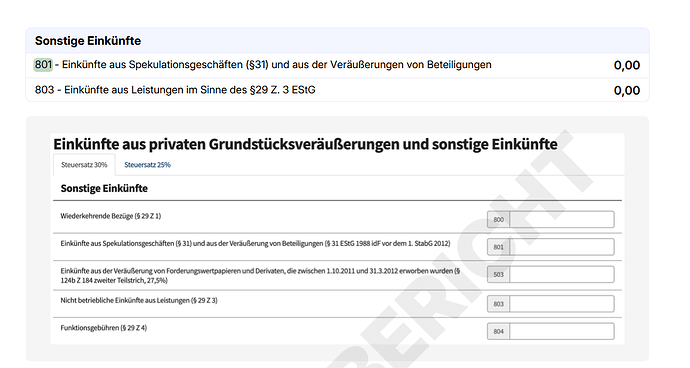This screenshot has width=690, height=368.
Task: Click the 'Funktionsgebühren (§ 29 Z 4)' label
Action: point(104,328)
